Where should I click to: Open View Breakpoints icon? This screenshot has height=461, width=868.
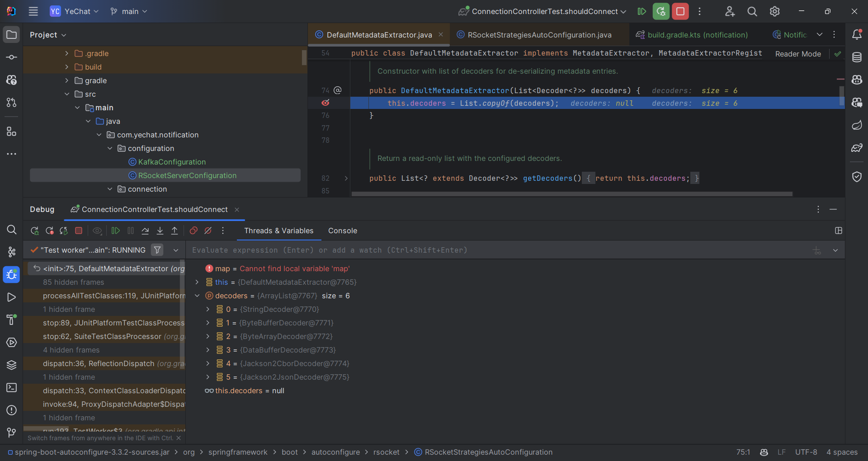(193, 231)
